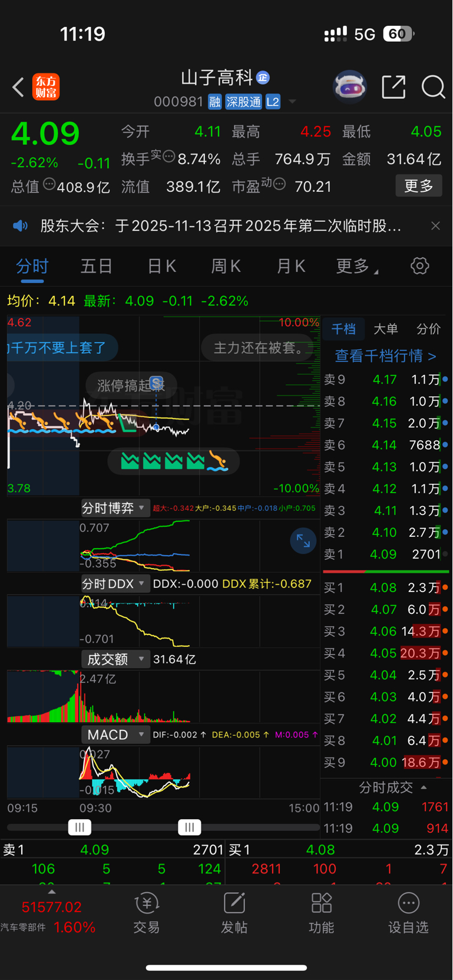Tap the 融 margin badge

214,102
